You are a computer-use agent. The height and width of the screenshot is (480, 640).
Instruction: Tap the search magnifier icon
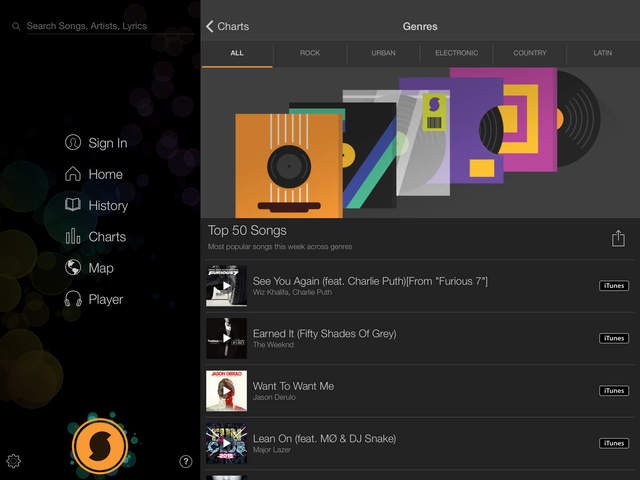[16, 27]
